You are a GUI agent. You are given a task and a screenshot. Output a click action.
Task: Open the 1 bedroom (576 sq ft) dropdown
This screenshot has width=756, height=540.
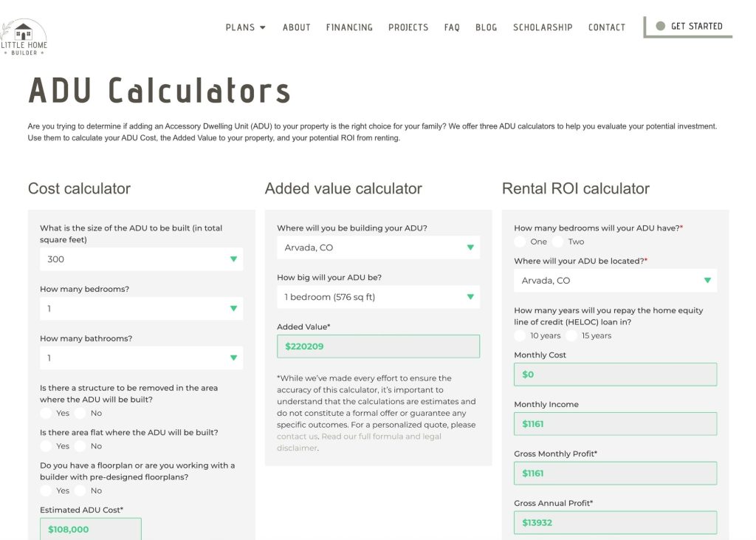(378, 297)
